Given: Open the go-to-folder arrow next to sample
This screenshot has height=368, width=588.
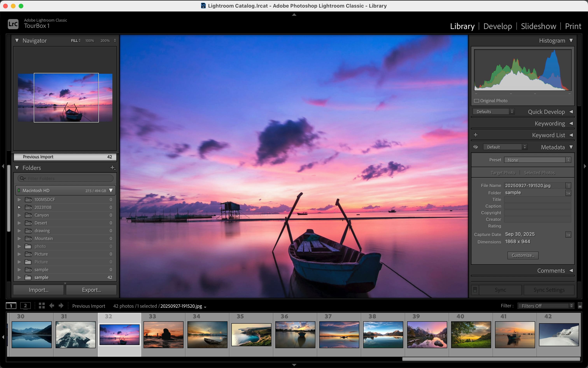Looking at the screenshot, I should coord(568,193).
